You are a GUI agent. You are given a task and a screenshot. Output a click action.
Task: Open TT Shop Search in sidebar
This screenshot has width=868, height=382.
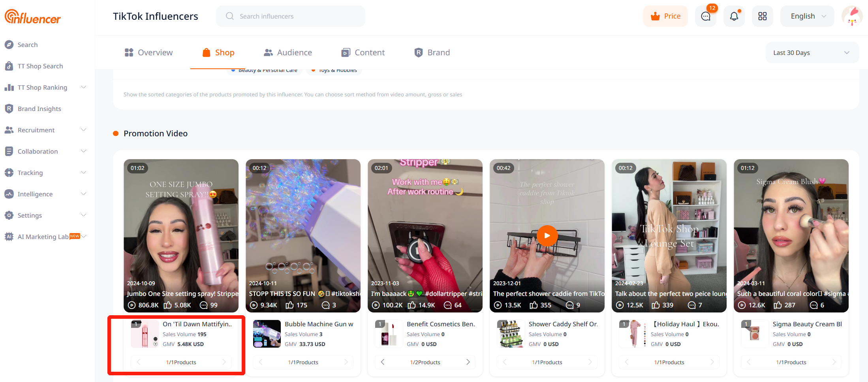point(40,66)
